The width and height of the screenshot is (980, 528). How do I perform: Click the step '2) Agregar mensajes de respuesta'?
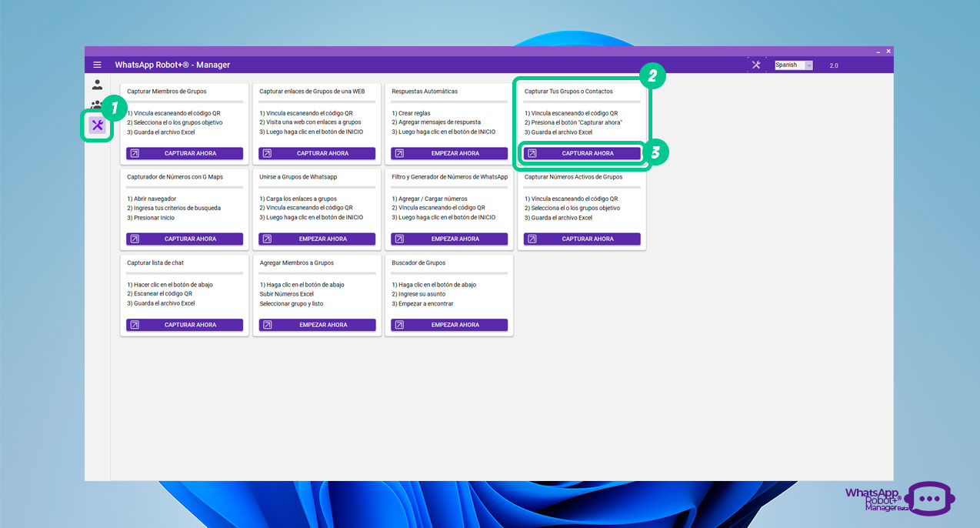click(x=436, y=122)
